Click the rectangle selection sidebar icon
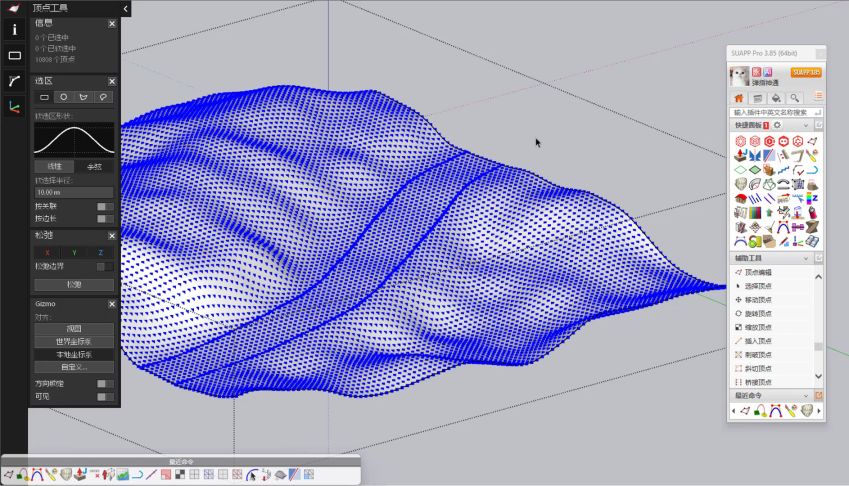The width and height of the screenshot is (849, 486). coord(15,55)
